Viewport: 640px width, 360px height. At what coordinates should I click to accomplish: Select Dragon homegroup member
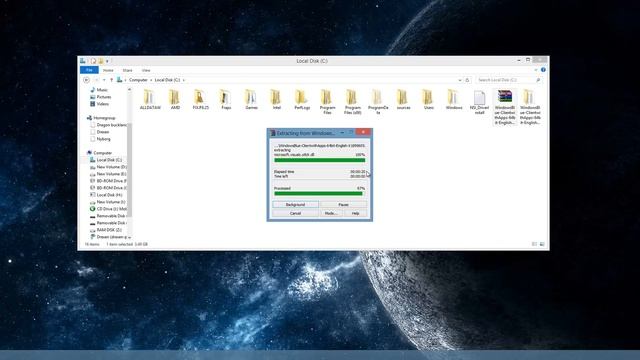coord(108,125)
